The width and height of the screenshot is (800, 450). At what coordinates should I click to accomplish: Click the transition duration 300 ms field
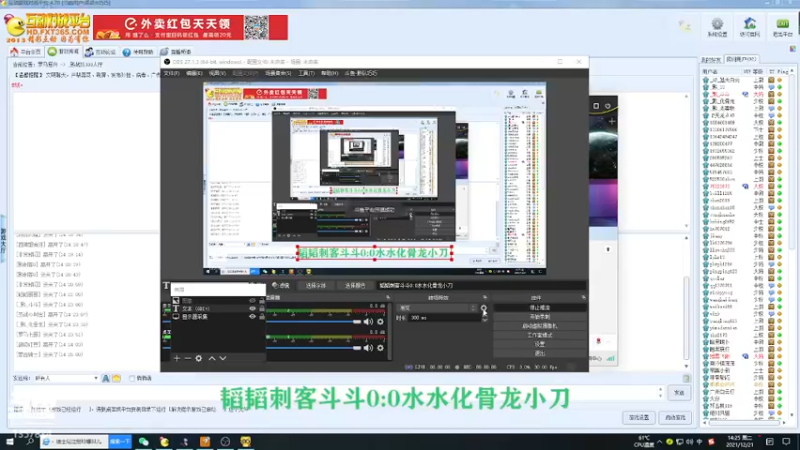[x=443, y=317]
